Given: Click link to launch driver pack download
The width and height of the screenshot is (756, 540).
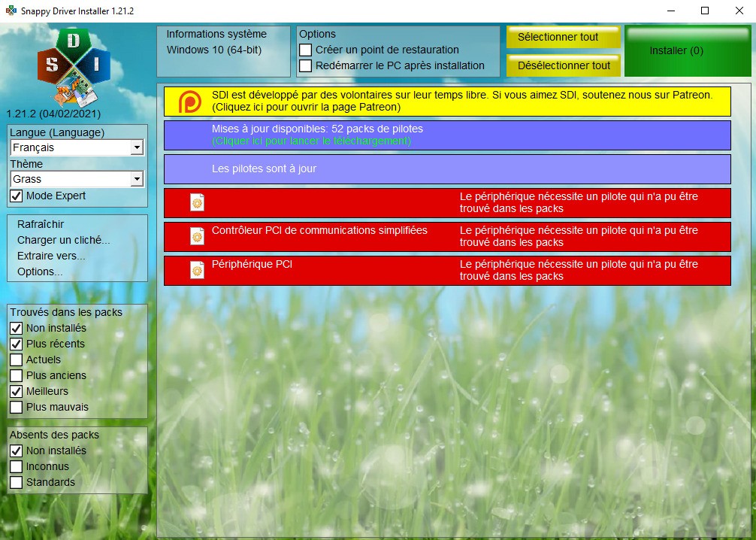Looking at the screenshot, I should click(x=311, y=141).
